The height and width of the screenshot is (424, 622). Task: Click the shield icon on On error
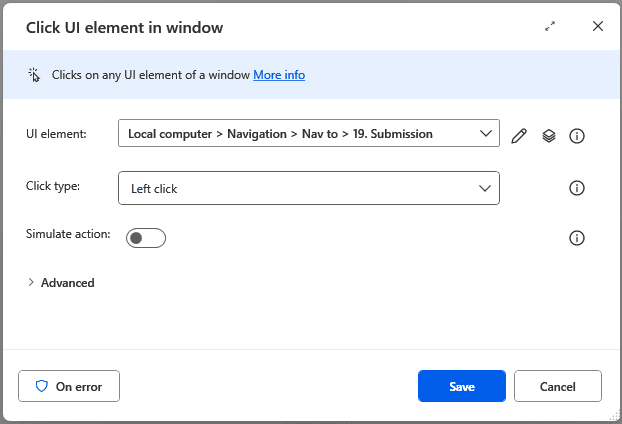click(42, 386)
